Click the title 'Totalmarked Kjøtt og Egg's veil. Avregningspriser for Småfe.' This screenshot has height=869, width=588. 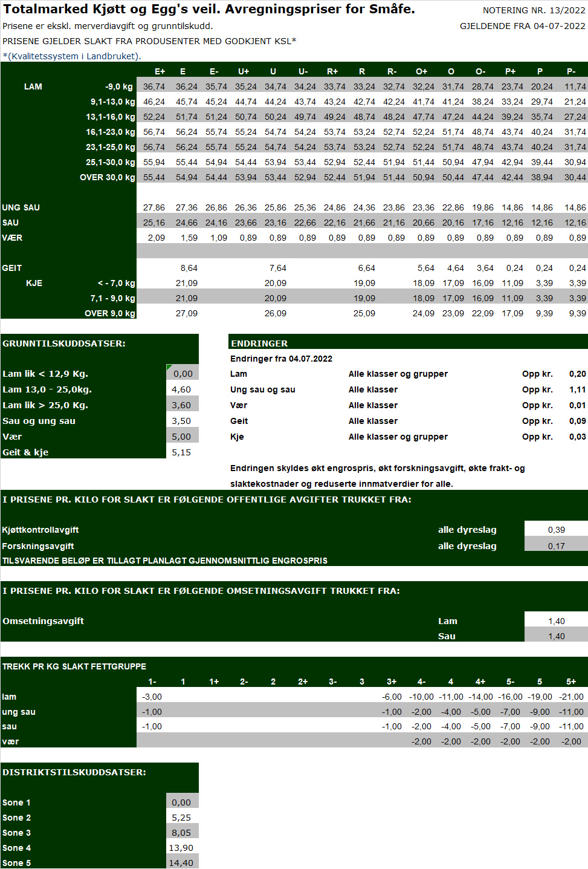[x=209, y=10]
